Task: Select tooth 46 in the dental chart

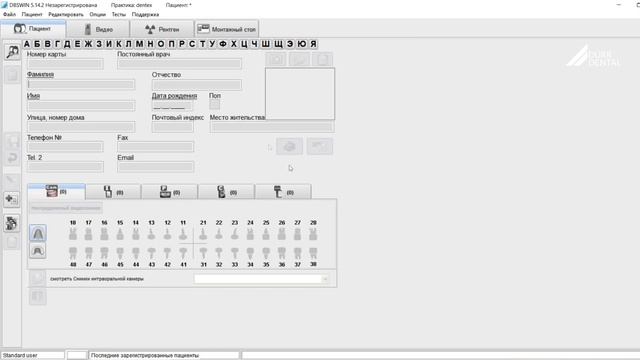Action: click(104, 253)
